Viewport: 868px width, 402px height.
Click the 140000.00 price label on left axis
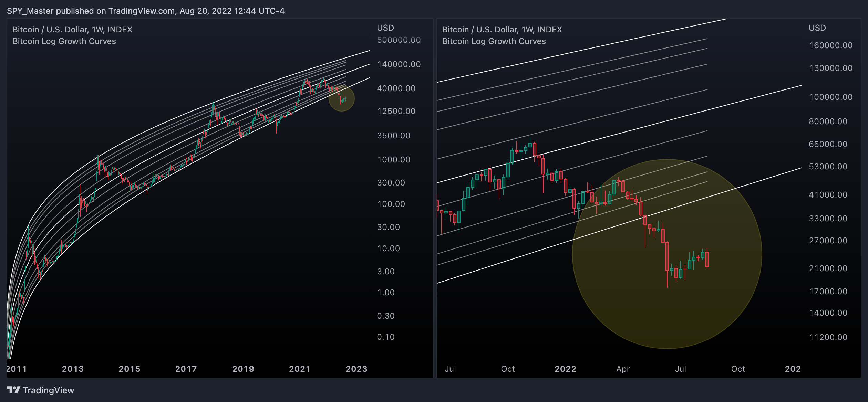point(399,64)
